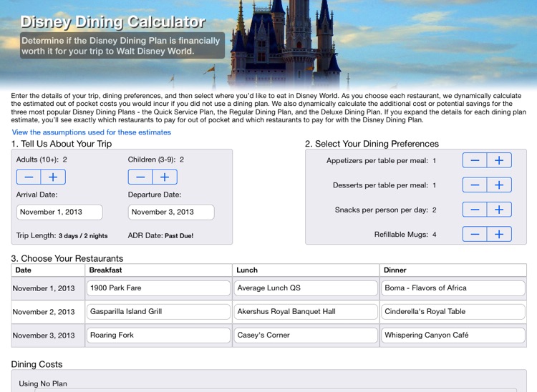Open the assumptions used for estimates link
This screenshot has height=392, width=537.
(92, 132)
